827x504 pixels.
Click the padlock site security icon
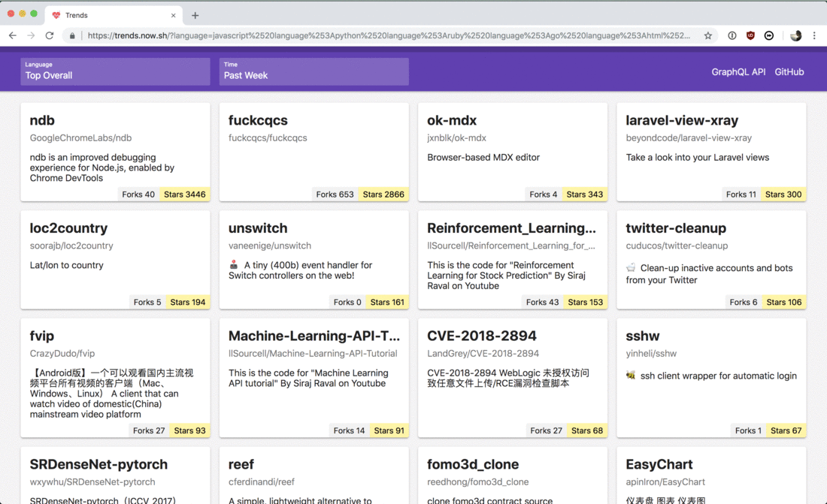pyautogui.click(x=73, y=35)
